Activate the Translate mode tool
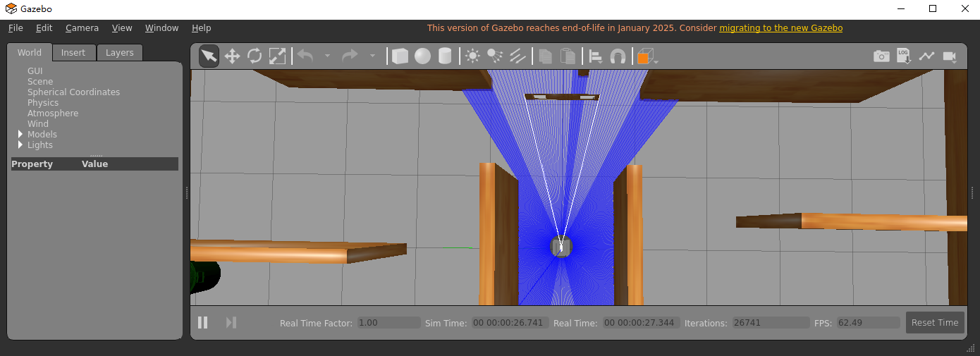 (232, 56)
